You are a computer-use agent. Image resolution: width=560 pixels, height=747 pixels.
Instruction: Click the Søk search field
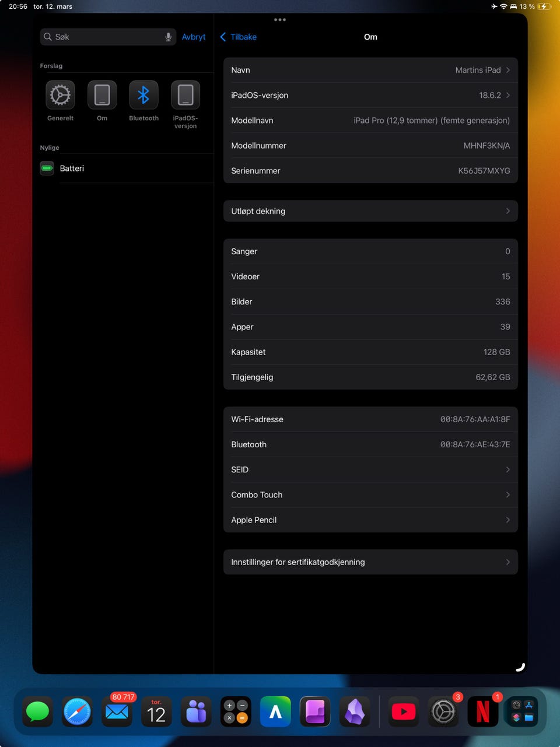click(108, 37)
